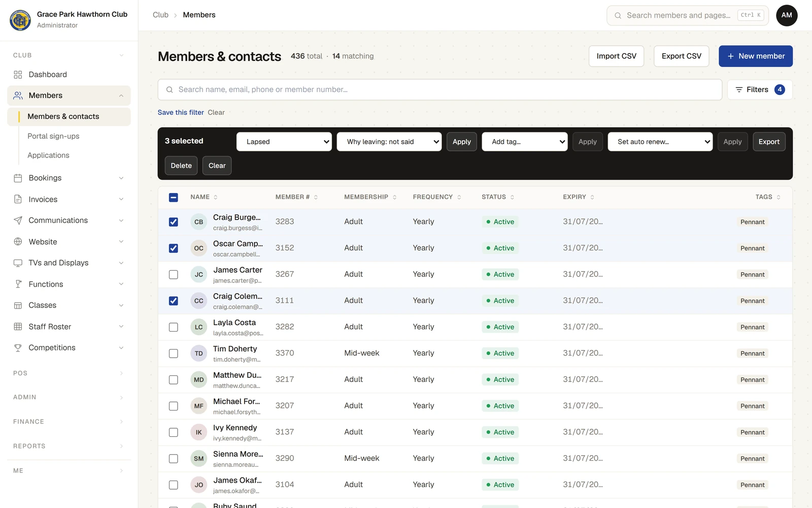Click Export in the bulk action bar
The height and width of the screenshot is (508, 812).
pos(769,142)
